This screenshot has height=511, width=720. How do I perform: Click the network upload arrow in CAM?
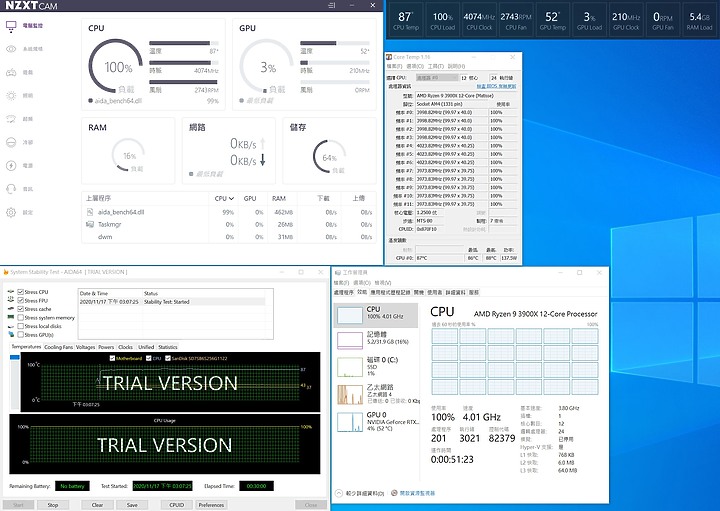[x=263, y=144]
